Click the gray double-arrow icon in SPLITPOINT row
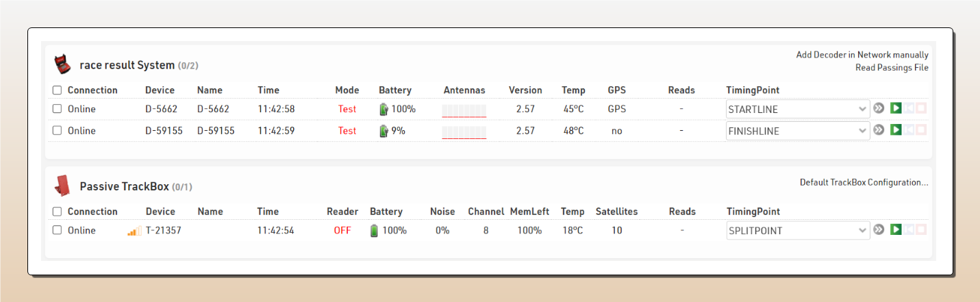 [879, 229]
